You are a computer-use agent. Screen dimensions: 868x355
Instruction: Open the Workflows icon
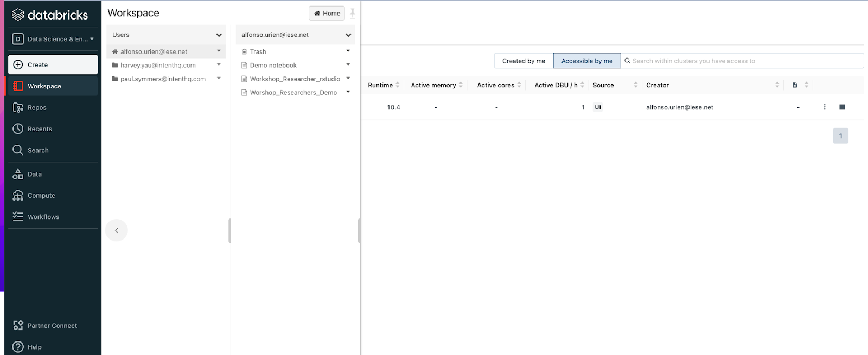pos(18,217)
